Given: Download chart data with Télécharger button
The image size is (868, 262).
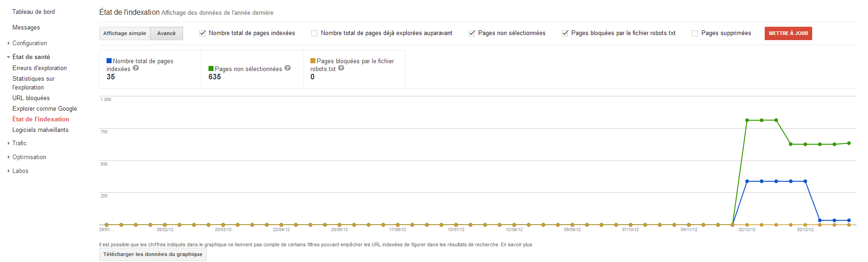Looking at the screenshot, I should [153, 254].
